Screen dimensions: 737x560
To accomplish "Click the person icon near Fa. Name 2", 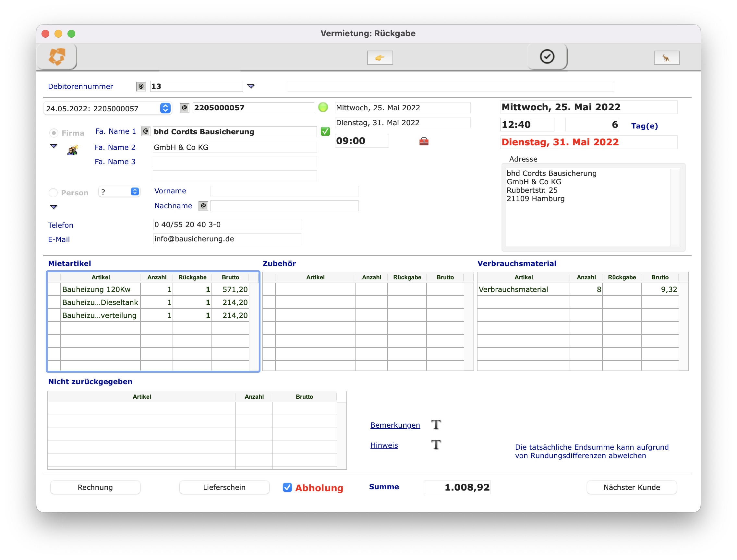I will pyautogui.click(x=73, y=150).
